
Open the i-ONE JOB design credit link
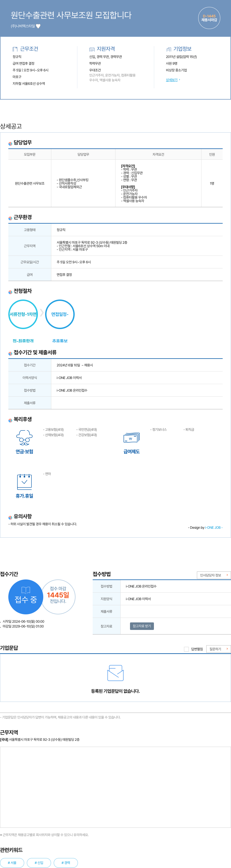pos(214,527)
